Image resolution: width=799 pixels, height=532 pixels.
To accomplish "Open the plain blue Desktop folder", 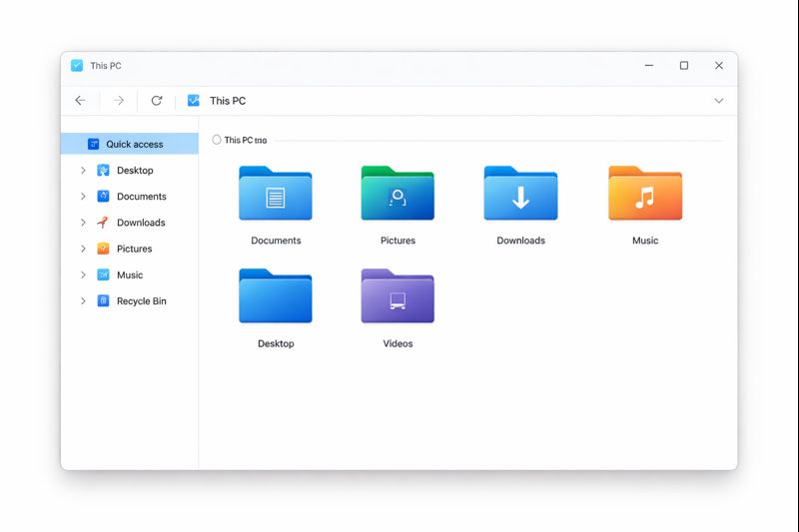I will tap(276, 295).
